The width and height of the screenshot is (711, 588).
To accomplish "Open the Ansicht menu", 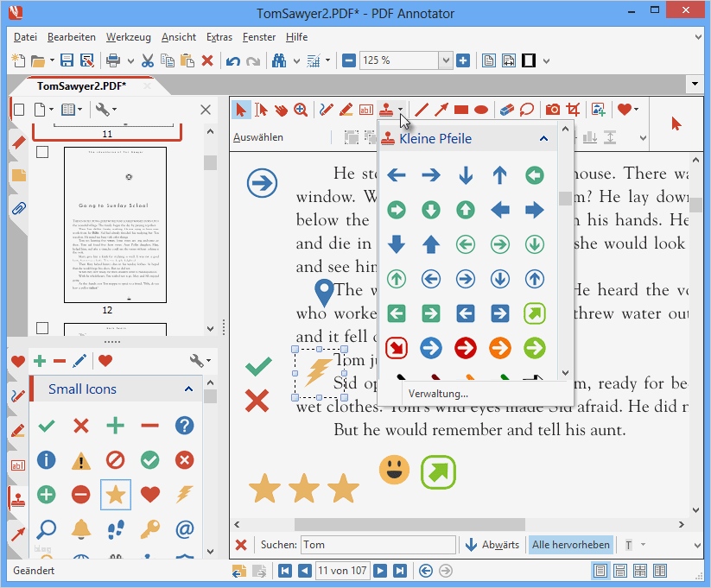I will tap(179, 37).
